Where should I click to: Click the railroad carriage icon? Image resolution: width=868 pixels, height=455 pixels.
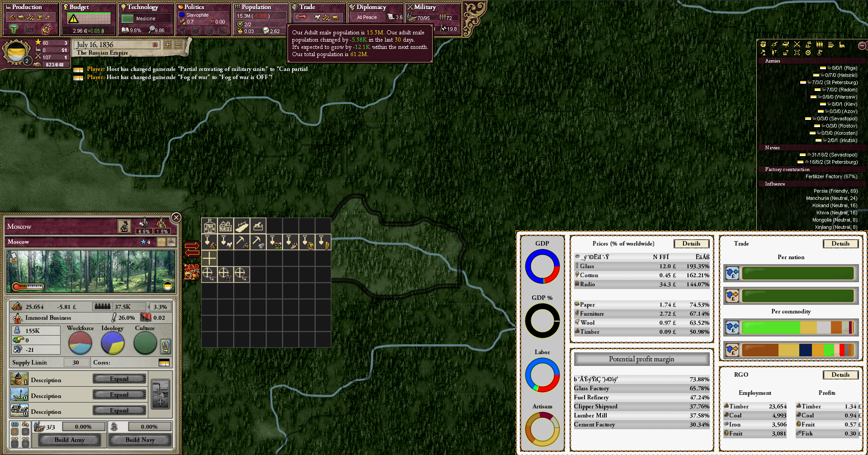click(19, 411)
